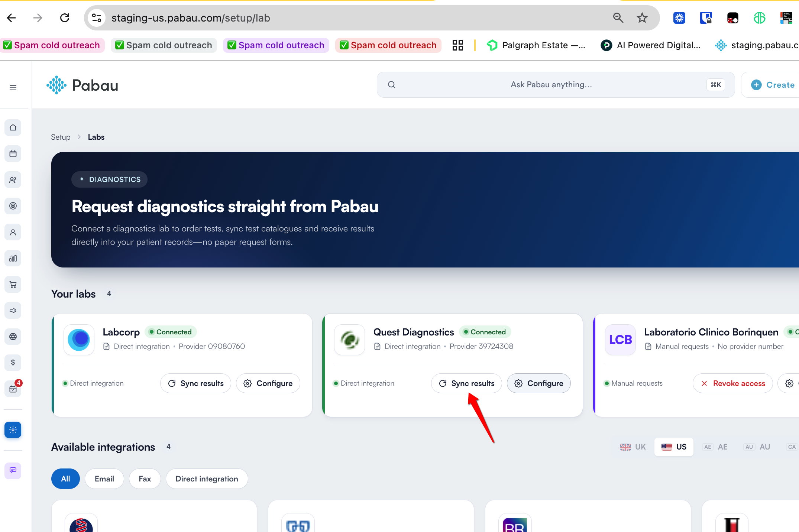Open the red Spam cold outreach bookmark
Screen dimensions: 799x532
(388, 45)
